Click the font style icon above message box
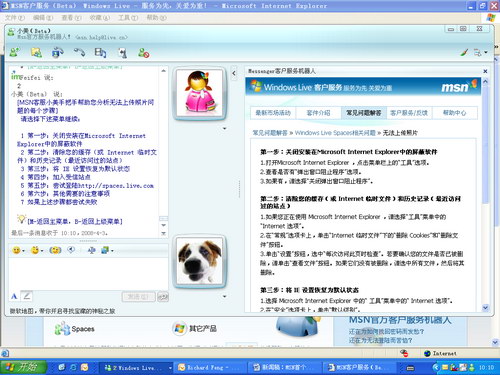The height and width of the screenshot is (375, 500). [92, 250]
